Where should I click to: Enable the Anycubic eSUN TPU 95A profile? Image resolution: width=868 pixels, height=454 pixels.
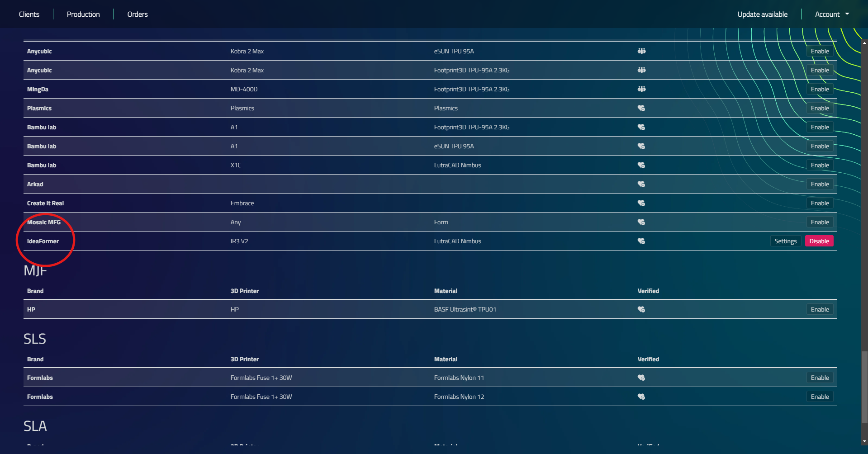(x=820, y=51)
